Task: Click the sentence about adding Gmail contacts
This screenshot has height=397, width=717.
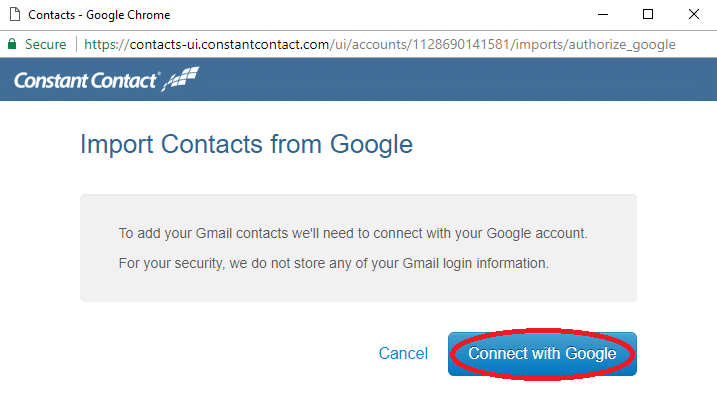Action: coord(353,233)
